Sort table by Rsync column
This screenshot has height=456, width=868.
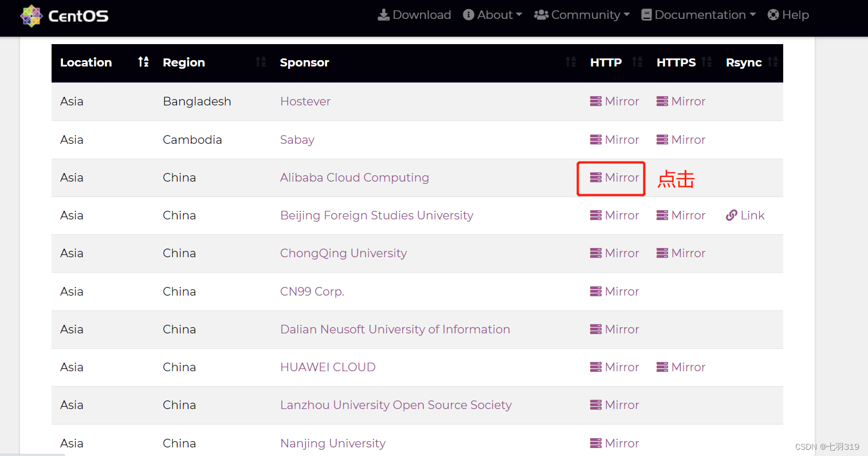pos(751,62)
